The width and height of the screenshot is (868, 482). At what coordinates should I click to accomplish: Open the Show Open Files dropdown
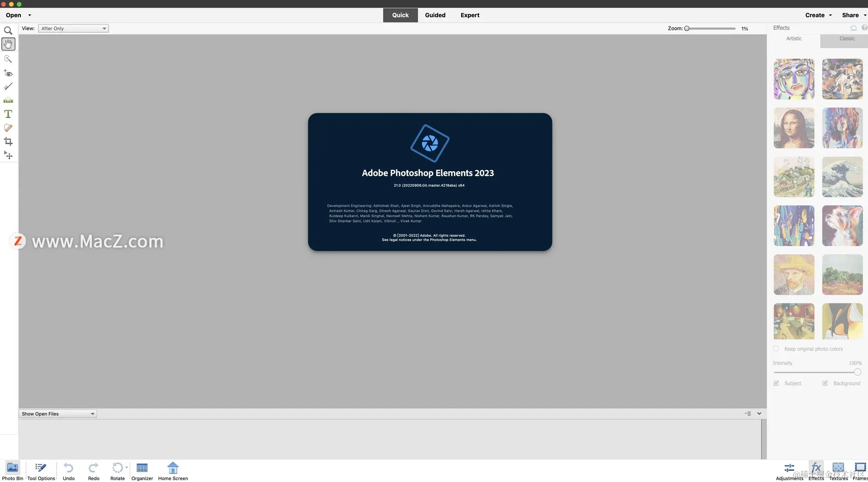click(x=58, y=414)
